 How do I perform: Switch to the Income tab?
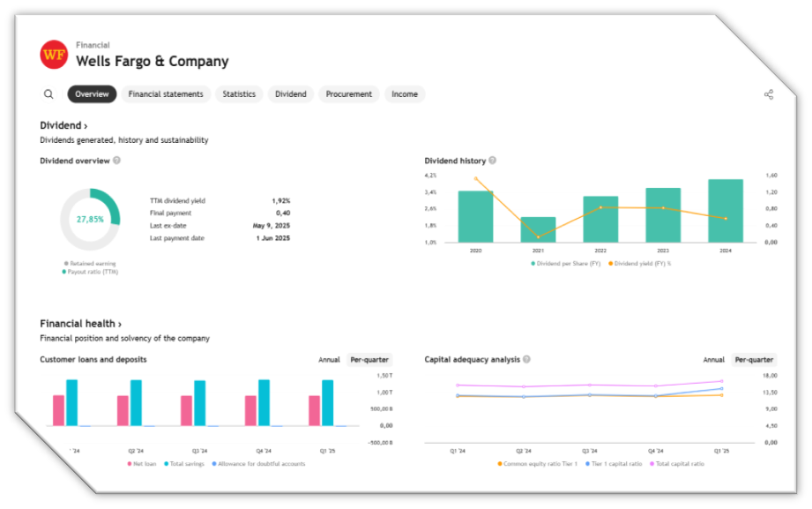[x=405, y=94]
